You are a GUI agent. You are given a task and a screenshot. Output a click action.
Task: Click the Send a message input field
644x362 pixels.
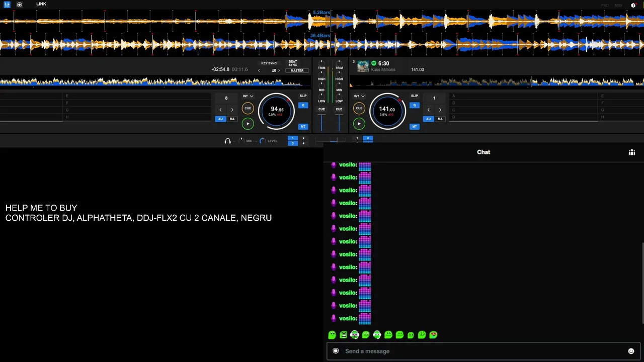click(x=483, y=351)
